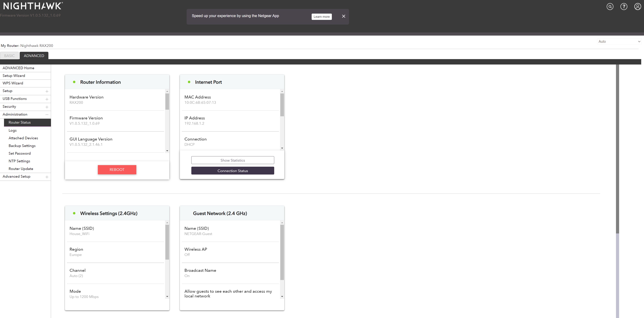The height and width of the screenshot is (318, 644).
Task: Select Channel value Auto (2)
Action: point(76,276)
